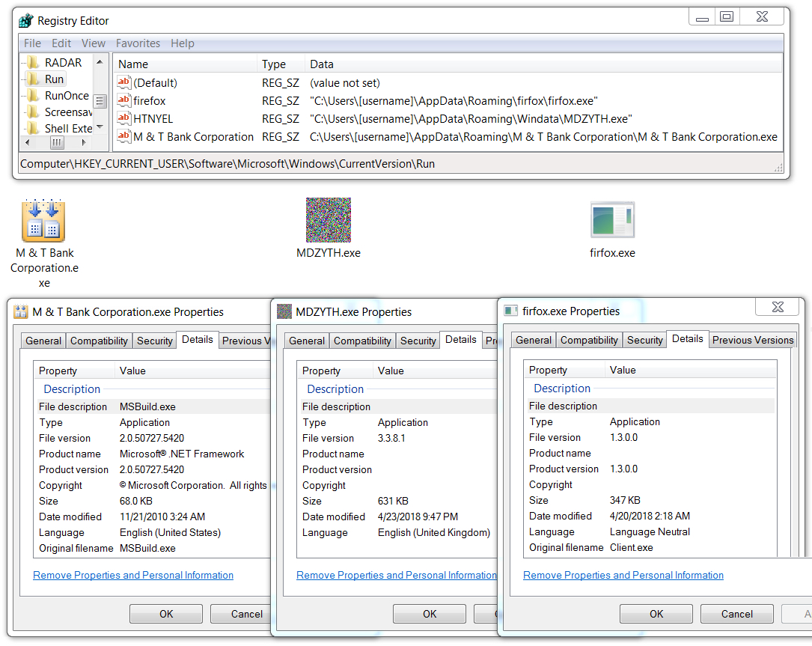Image resolution: width=812 pixels, height=646 pixels.
Task: Click the firfox.exe Properties title icon
Action: [x=511, y=311]
